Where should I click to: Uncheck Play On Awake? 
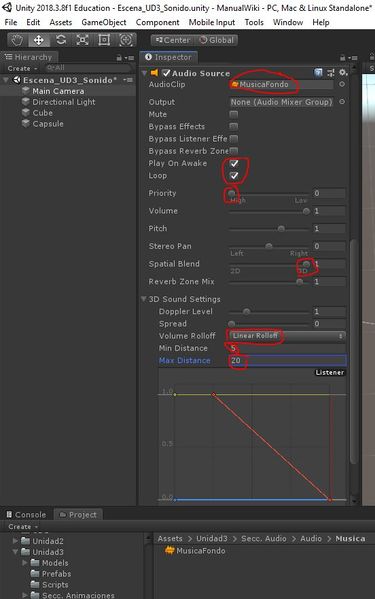point(234,163)
